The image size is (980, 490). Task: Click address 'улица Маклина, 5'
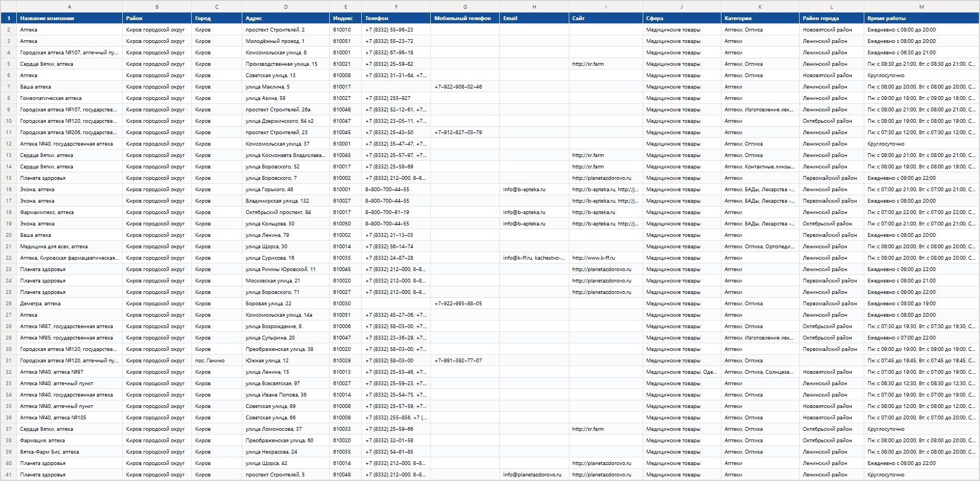click(286, 87)
